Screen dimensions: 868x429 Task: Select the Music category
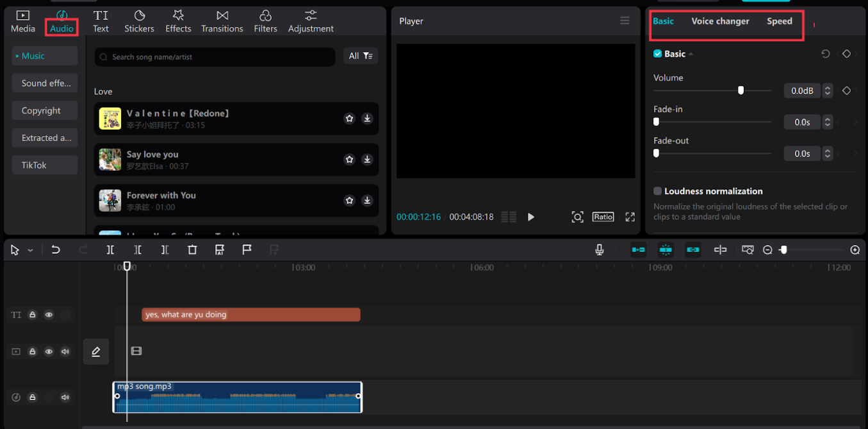[45, 56]
